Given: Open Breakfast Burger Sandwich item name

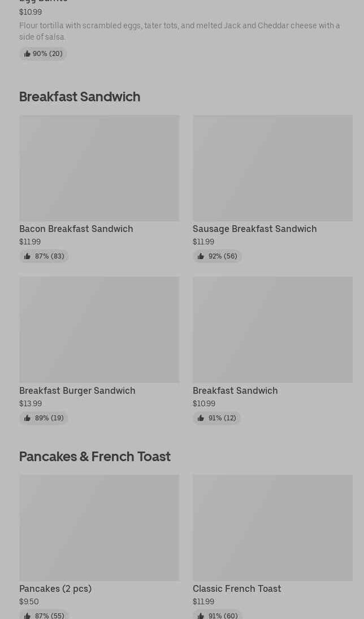Looking at the screenshot, I should pos(77,390).
